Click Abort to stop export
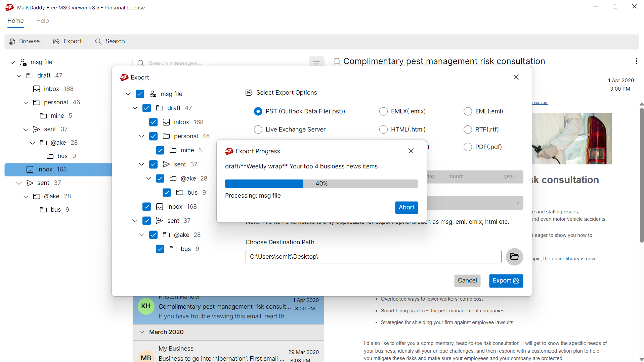The width and height of the screenshot is (644, 362). pyautogui.click(x=406, y=207)
